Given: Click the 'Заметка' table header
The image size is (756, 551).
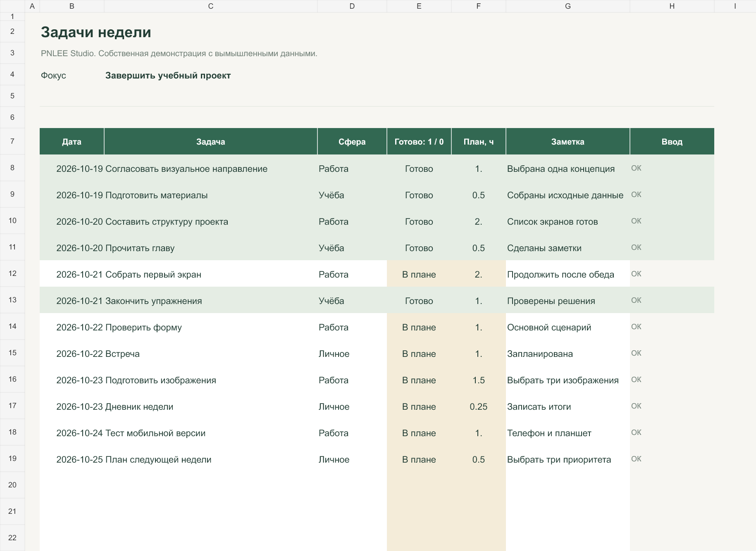Looking at the screenshot, I should coord(568,142).
